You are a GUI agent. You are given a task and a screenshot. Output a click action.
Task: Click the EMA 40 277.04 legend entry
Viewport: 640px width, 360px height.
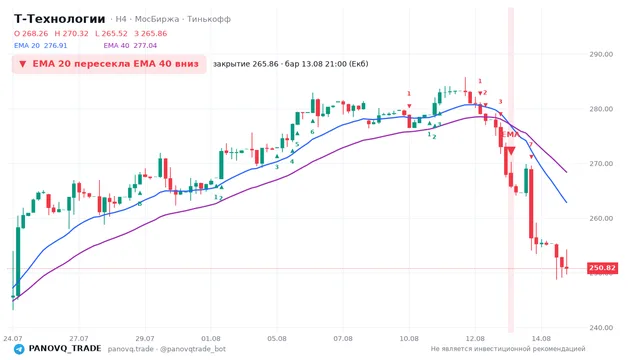point(130,45)
